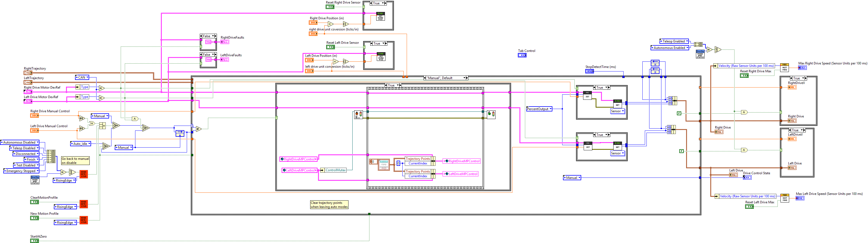Open the Autonomous Enabled enum constant
The width and height of the screenshot is (868, 243).
(670, 48)
